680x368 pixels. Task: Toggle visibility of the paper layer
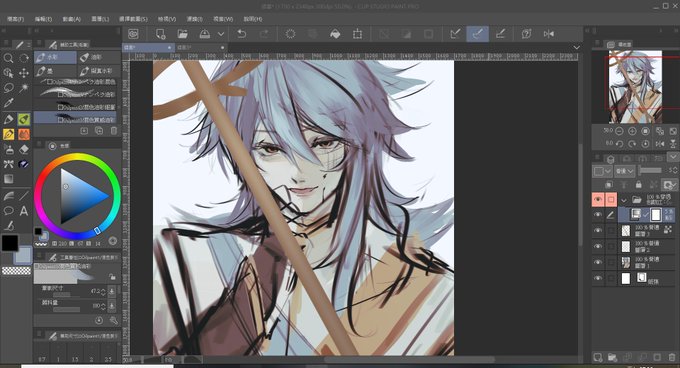pyautogui.click(x=598, y=278)
